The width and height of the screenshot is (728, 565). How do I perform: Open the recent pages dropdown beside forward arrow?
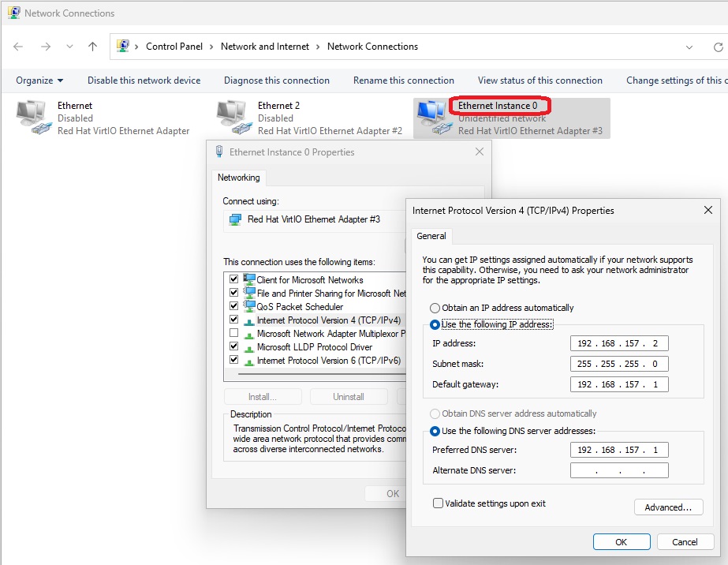(69, 47)
